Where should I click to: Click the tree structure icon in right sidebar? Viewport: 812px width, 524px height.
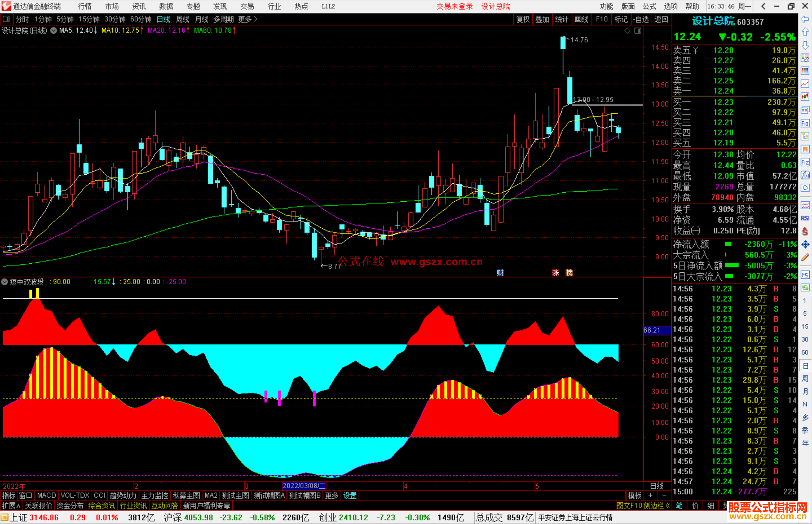click(x=805, y=136)
